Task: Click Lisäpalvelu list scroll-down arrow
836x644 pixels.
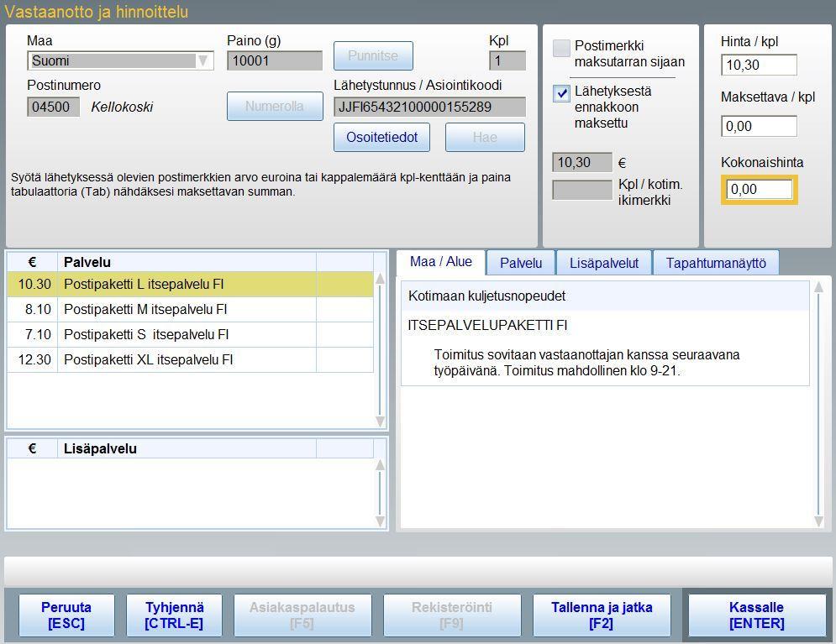Action: click(x=380, y=521)
